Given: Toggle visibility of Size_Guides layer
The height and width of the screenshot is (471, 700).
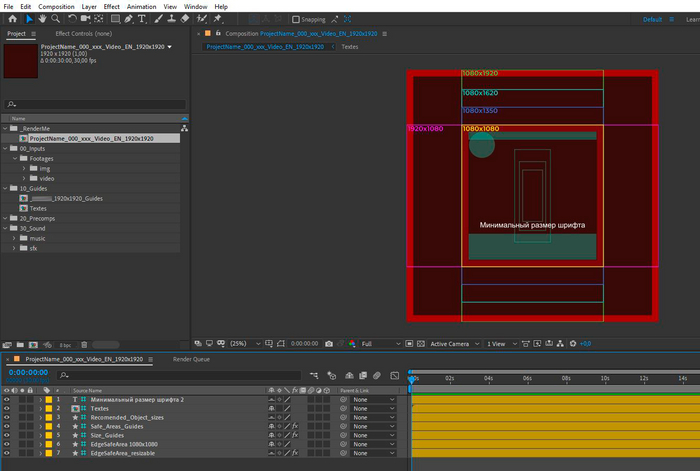Looking at the screenshot, I should [6, 436].
